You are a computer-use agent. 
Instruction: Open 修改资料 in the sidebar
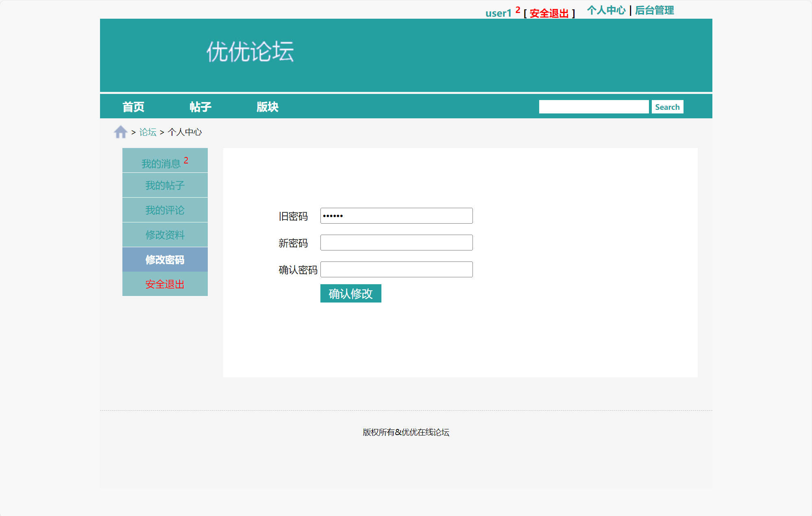point(165,235)
